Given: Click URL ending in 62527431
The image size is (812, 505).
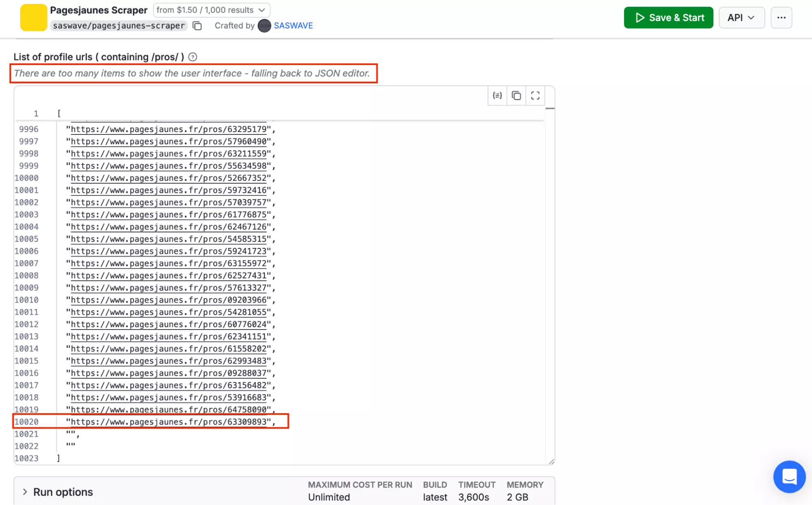Looking at the screenshot, I should click(169, 275).
